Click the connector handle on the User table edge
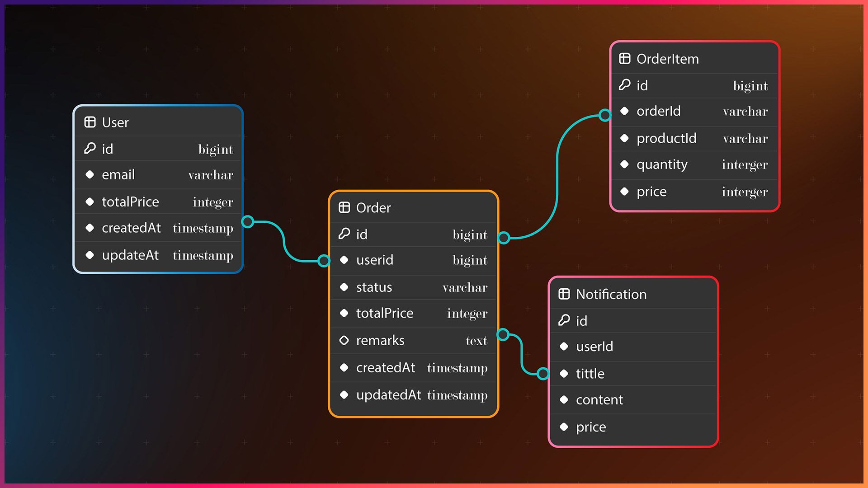The height and width of the screenshot is (488, 868). [247, 221]
